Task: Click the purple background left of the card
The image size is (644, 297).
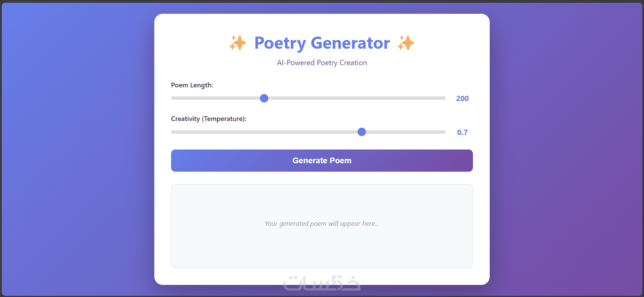Action: click(77, 148)
